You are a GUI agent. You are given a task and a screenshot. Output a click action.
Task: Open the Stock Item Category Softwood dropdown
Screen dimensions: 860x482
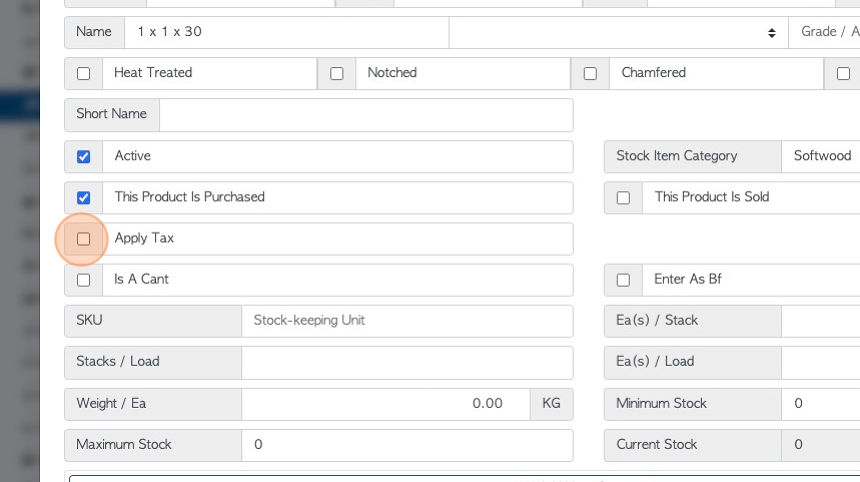coord(821,156)
